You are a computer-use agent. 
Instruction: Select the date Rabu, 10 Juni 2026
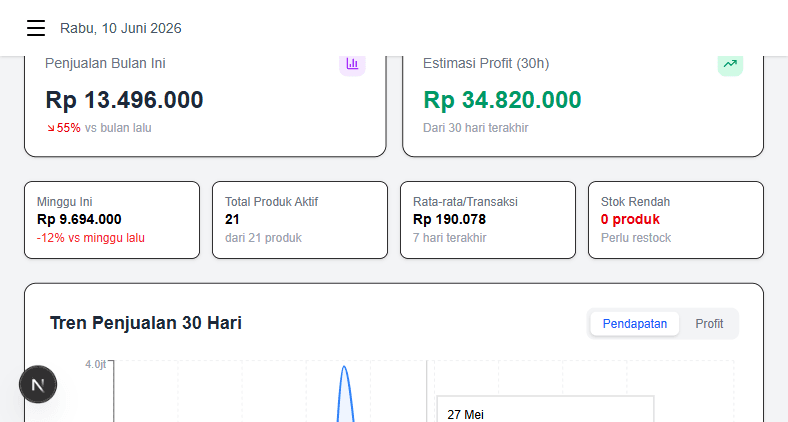coord(121,28)
